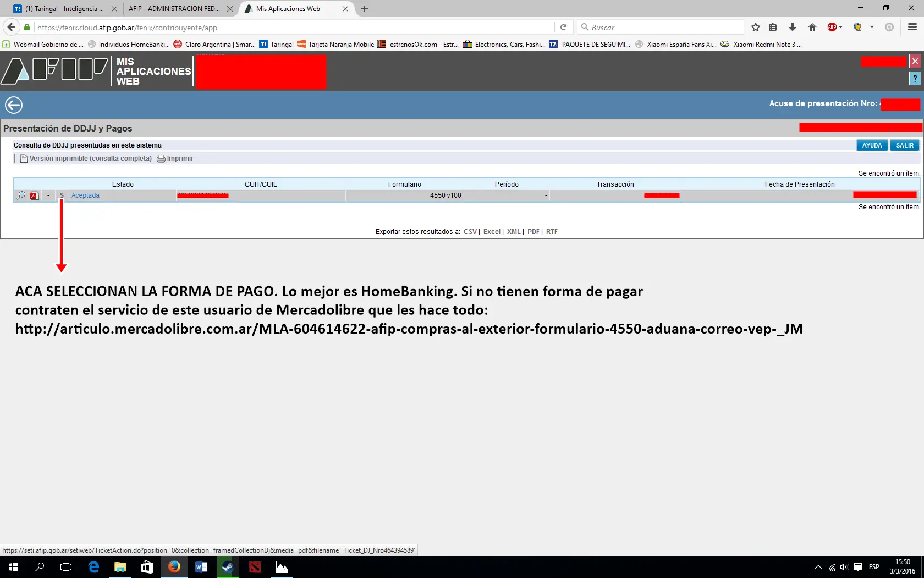924x578 pixels.
Task: Click the grey circular extension icon
Action: click(x=889, y=27)
